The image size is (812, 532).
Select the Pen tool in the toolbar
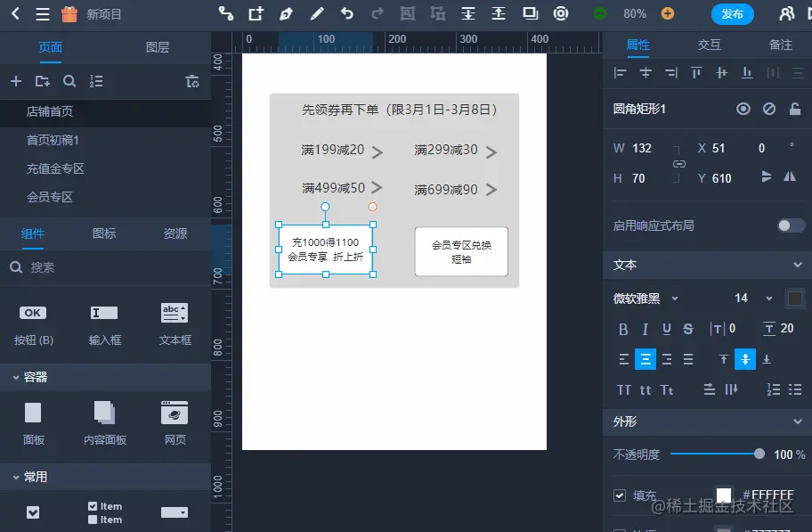(x=287, y=13)
